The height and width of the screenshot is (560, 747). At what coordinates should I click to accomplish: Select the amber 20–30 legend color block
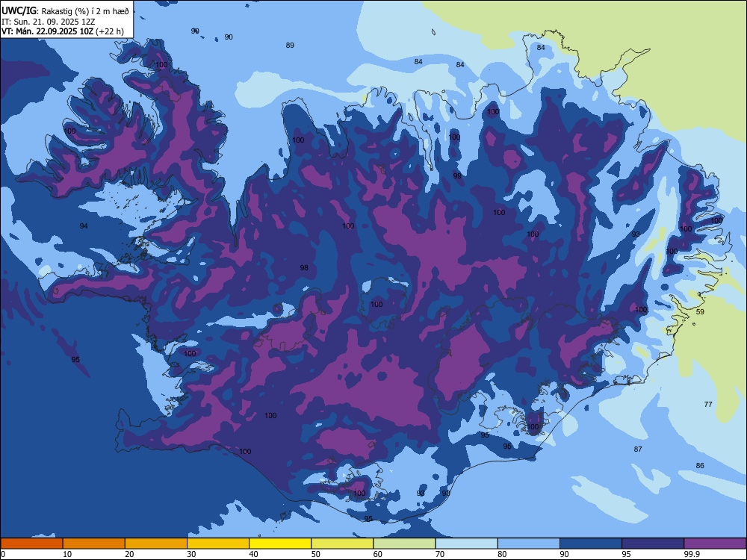(156, 544)
